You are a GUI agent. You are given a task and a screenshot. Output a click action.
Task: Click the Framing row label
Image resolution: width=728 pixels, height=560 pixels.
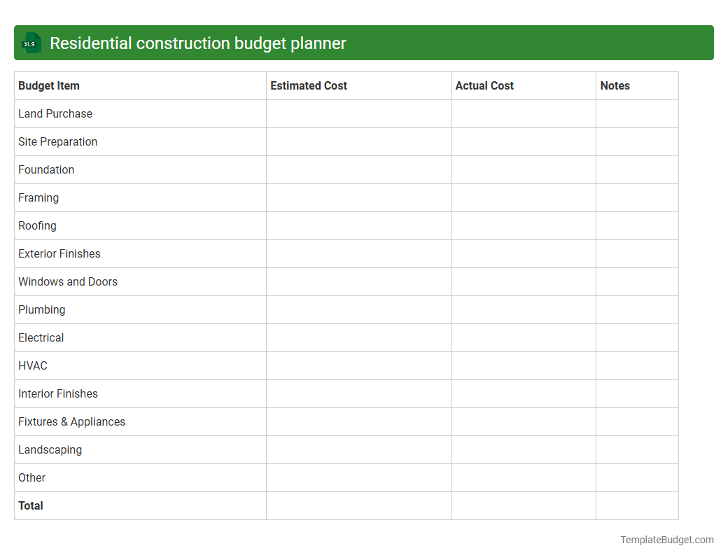point(38,197)
